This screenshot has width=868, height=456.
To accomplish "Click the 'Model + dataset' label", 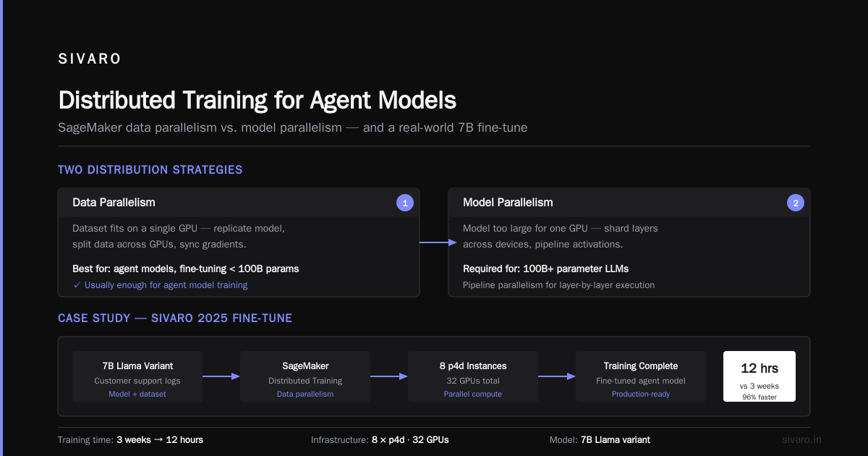I will pyautogui.click(x=137, y=394).
